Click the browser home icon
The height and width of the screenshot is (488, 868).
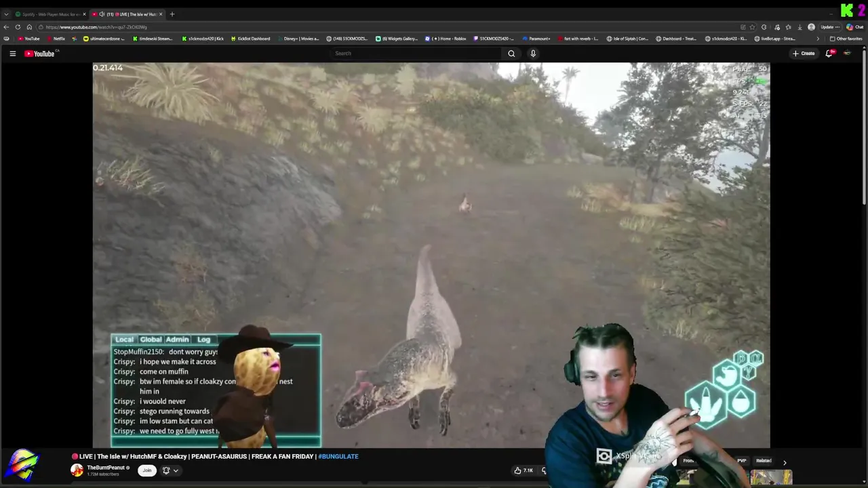click(29, 27)
